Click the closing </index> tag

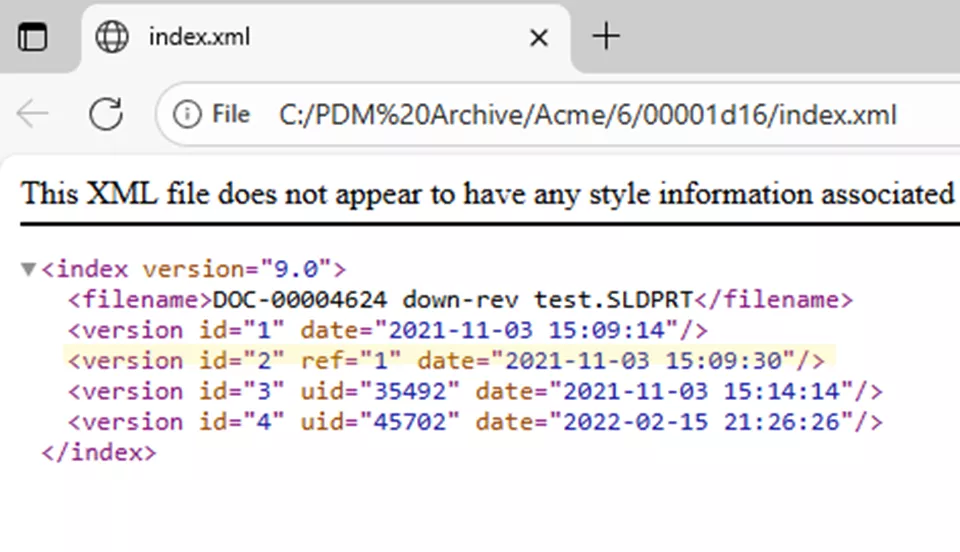pyautogui.click(x=99, y=453)
